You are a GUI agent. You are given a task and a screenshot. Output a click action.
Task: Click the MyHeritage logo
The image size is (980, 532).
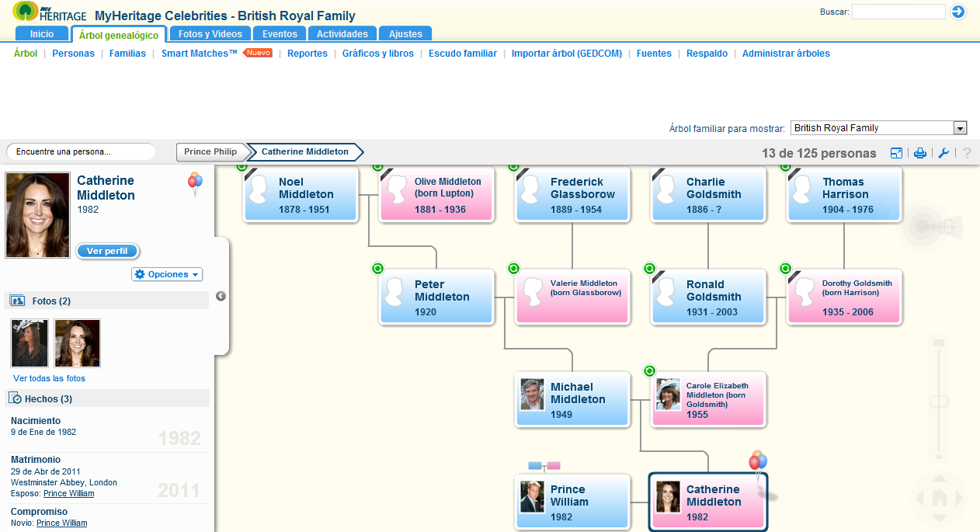49,12
